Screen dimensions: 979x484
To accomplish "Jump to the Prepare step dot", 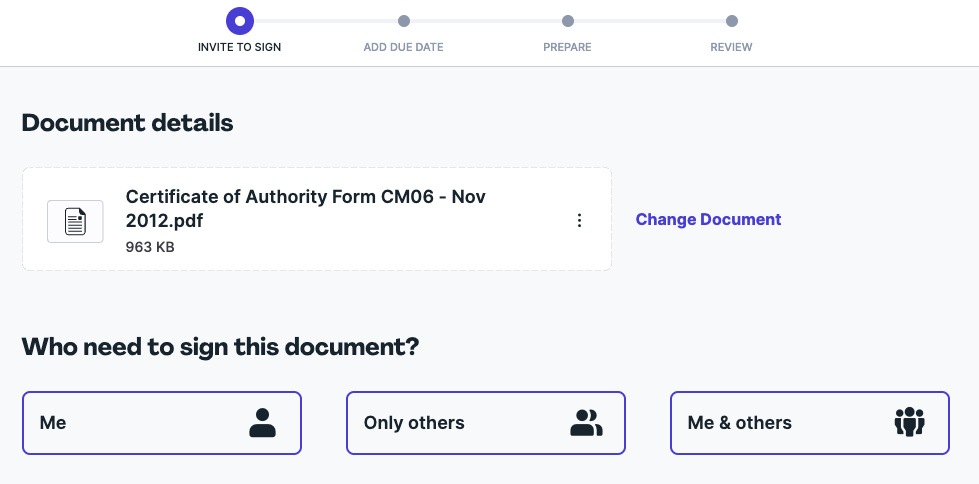I will pyautogui.click(x=568, y=21).
